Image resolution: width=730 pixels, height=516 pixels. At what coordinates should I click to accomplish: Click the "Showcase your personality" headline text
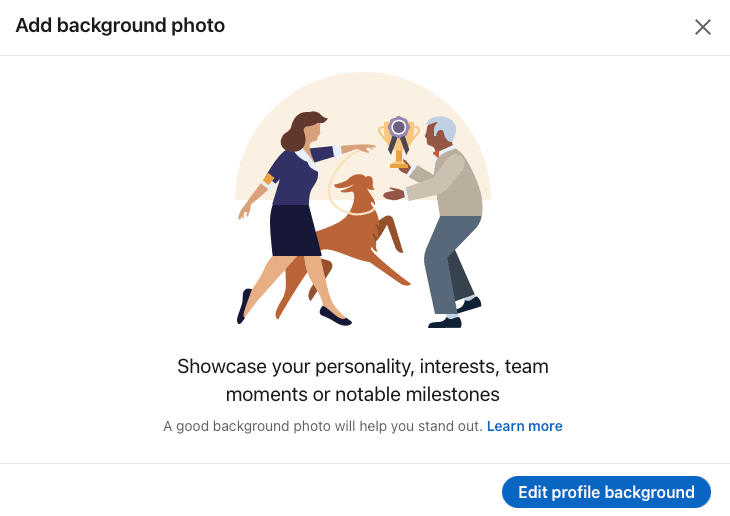(x=363, y=367)
